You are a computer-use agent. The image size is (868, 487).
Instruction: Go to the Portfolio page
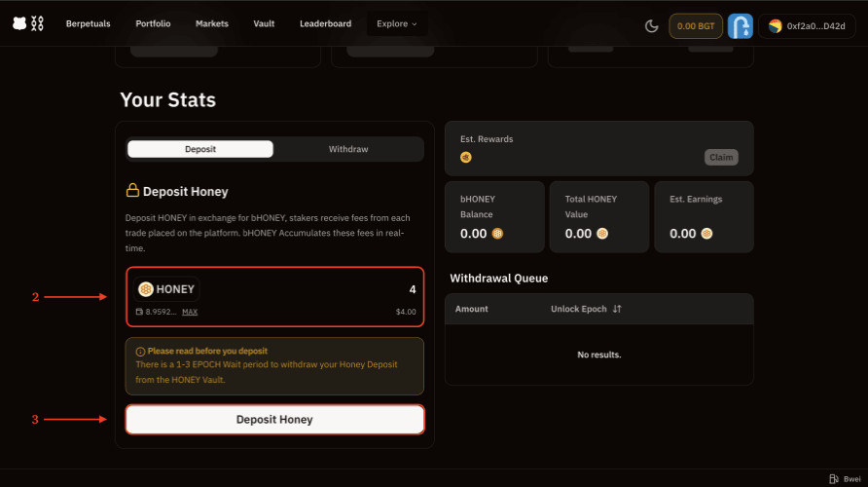pyautogui.click(x=154, y=23)
